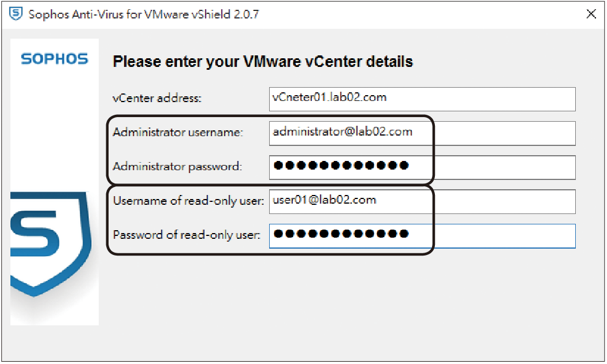Screen dimensions: 607x364
Task: Click the window title text 'Sophos Anti-Virus for VMware vShield 2.0.7'
Action: pos(144,14)
